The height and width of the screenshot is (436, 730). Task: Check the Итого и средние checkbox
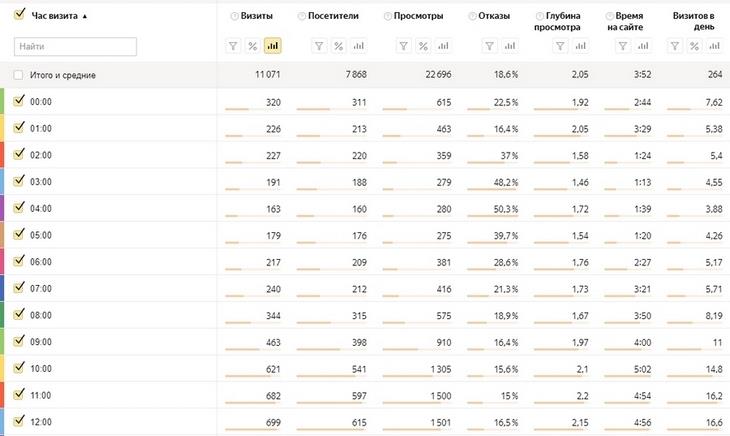point(20,75)
